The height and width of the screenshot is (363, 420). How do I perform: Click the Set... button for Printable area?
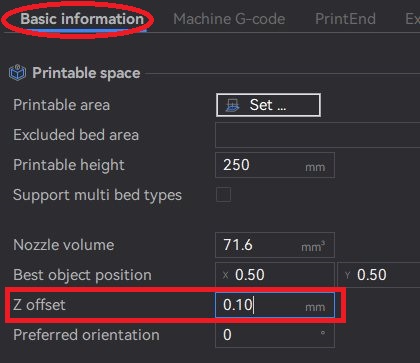tap(268, 105)
